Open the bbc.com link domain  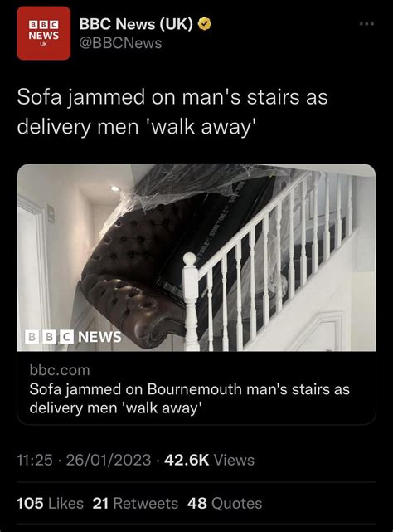pyautogui.click(x=60, y=370)
